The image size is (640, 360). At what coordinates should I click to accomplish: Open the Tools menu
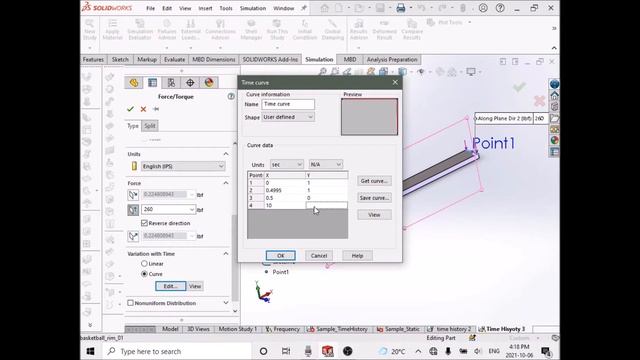[226, 8]
